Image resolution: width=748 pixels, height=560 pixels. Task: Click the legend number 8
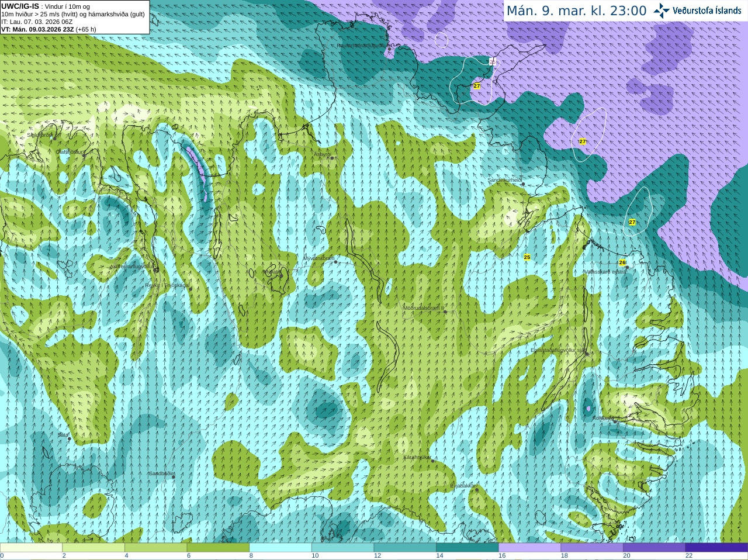click(x=251, y=556)
